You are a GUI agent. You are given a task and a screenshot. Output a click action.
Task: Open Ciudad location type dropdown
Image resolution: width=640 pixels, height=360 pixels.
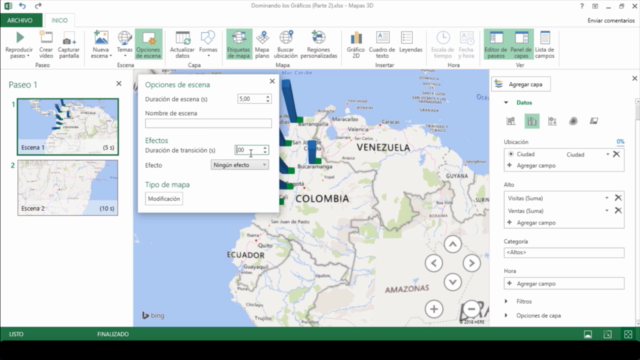[608, 154]
